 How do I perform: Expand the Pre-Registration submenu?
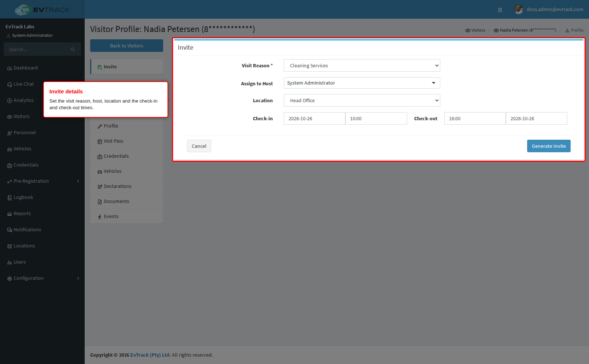click(42, 181)
